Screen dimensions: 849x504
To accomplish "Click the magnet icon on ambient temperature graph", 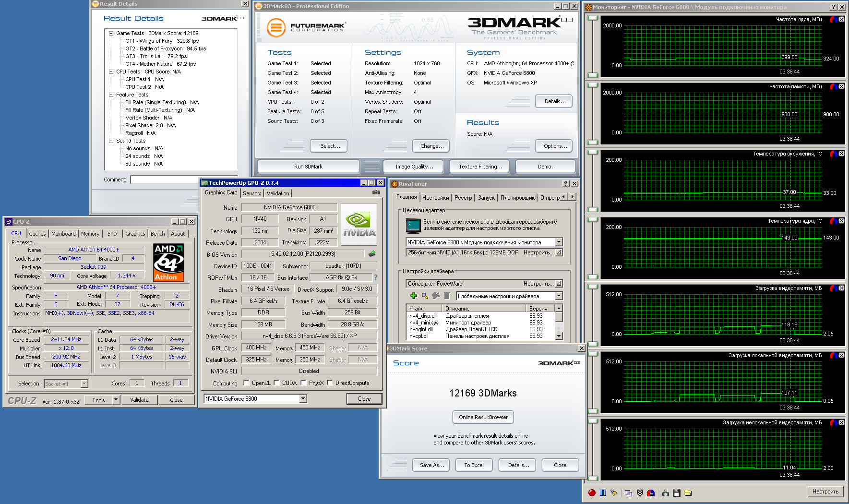I will [834, 154].
